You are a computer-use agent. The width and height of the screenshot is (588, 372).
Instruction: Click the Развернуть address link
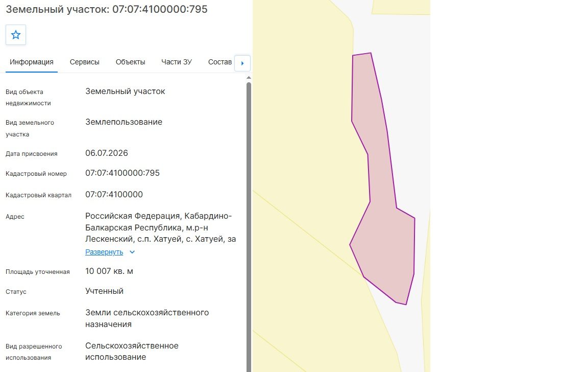pos(104,252)
